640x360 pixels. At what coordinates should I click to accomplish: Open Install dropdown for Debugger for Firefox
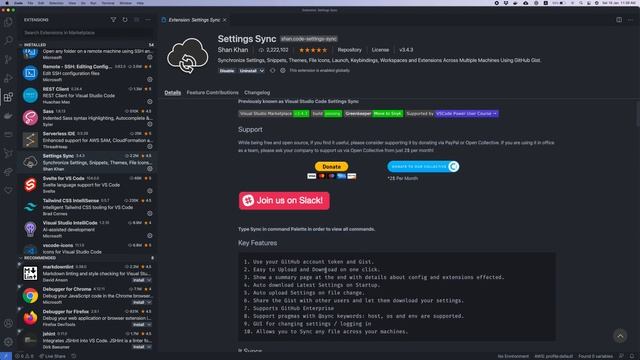point(149,324)
